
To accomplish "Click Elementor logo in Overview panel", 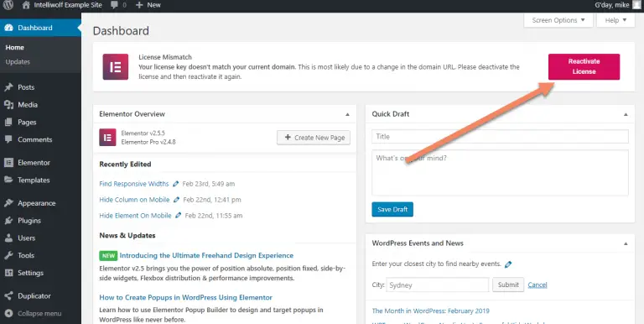I will pyautogui.click(x=107, y=138).
